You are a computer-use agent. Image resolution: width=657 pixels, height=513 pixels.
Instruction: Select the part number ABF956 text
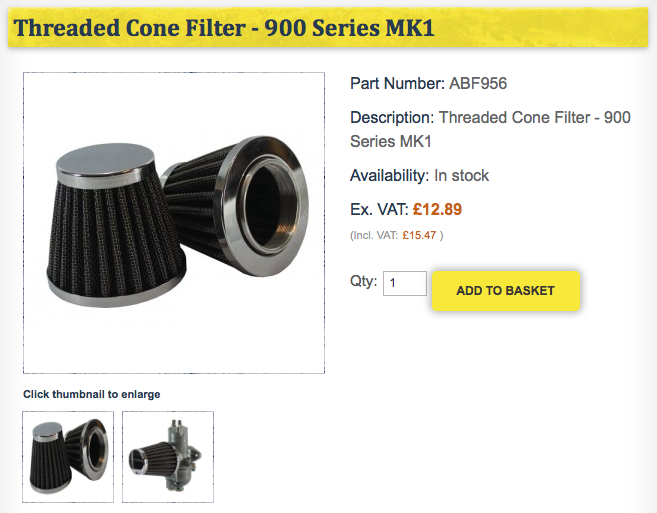(478, 83)
